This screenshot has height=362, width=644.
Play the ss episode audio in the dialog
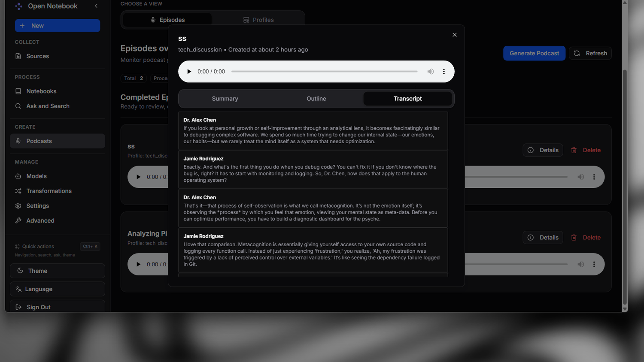click(189, 72)
